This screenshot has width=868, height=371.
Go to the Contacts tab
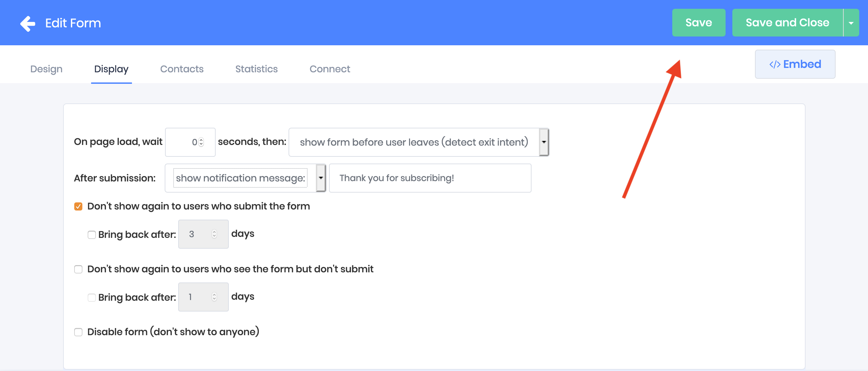click(x=182, y=69)
